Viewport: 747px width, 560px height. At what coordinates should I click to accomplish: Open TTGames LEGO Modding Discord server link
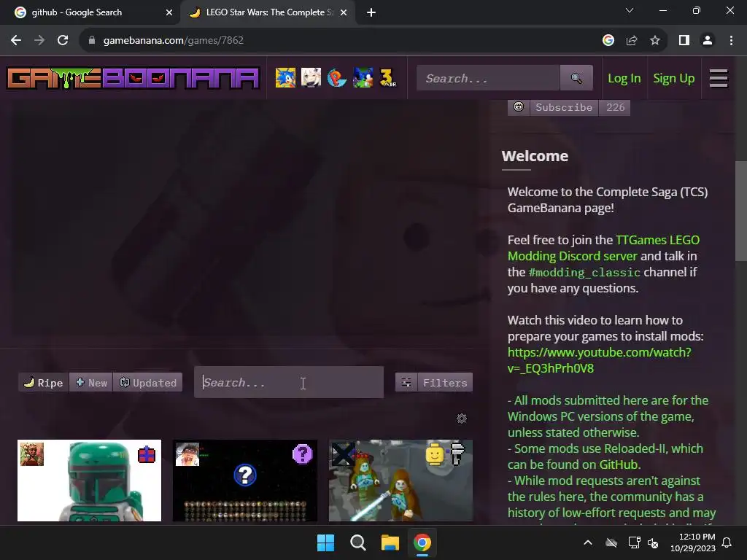[603, 248]
